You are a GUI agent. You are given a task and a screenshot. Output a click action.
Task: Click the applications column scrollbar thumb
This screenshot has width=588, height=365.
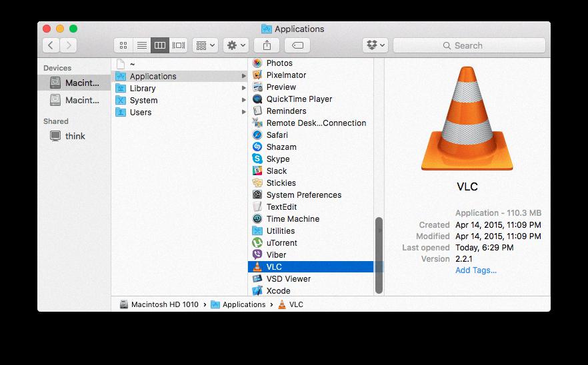click(x=379, y=255)
